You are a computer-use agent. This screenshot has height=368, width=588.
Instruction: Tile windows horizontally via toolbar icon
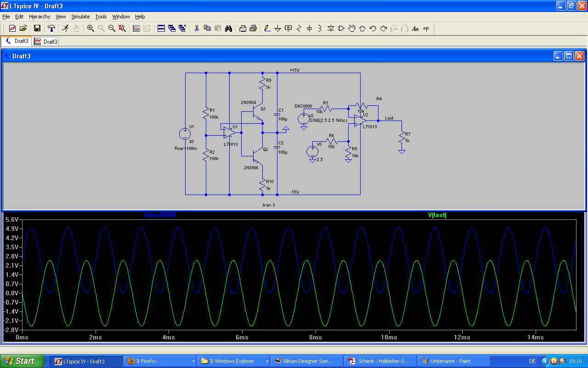tap(161, 29)
